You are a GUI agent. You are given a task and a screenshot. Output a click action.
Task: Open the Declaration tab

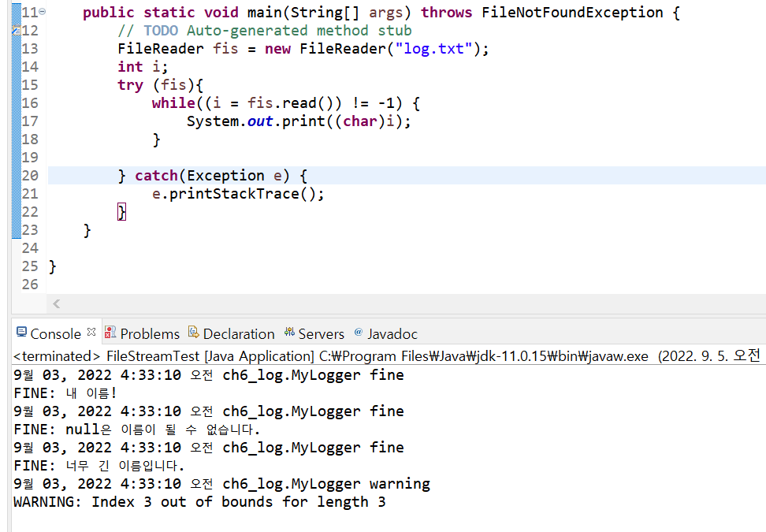(239, 333)
